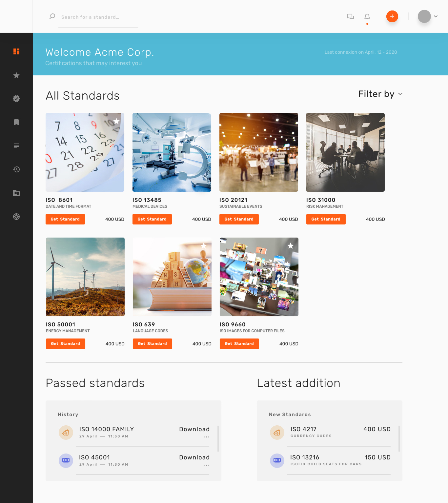This screenshot has height=503, width=448.
Task: Open the notifications bell icon
Action: tap(367, 17)
